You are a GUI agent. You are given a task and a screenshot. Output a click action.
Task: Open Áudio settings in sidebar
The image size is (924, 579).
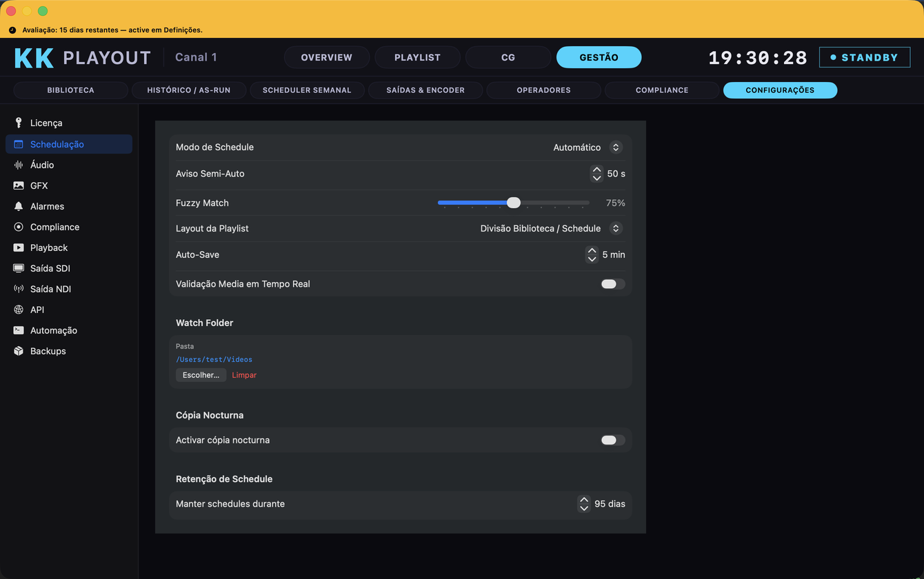point(69,165)
